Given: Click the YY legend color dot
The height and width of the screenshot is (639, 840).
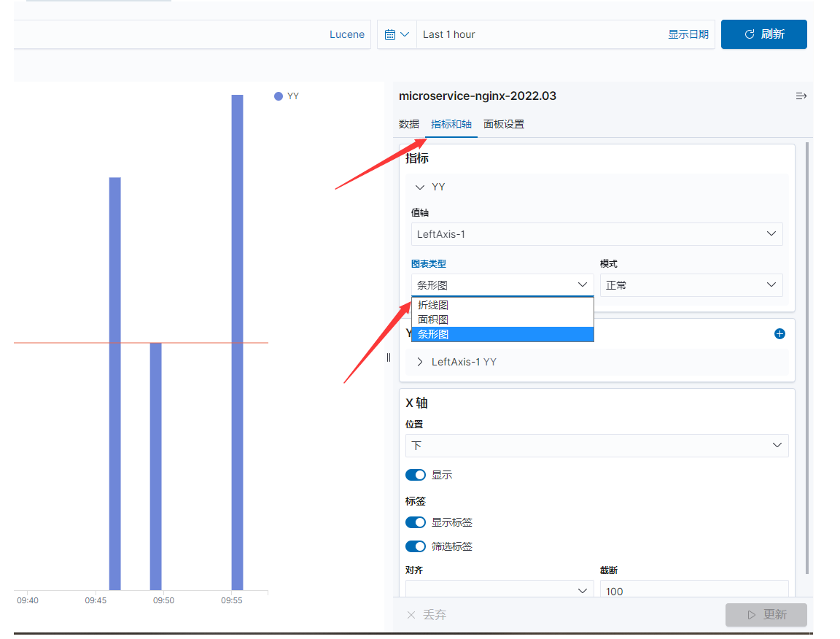Looking at the screenshot, I should (x=278, y=96).
